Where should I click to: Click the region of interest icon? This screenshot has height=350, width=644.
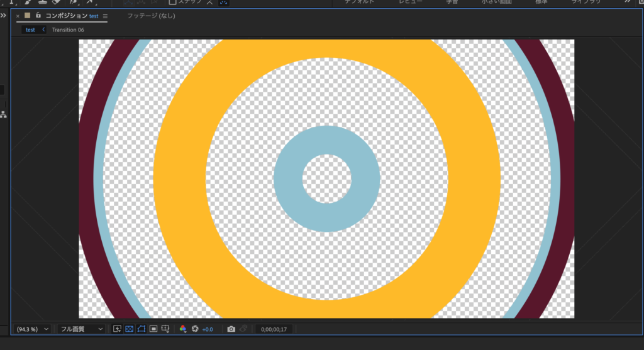[153, 329]
